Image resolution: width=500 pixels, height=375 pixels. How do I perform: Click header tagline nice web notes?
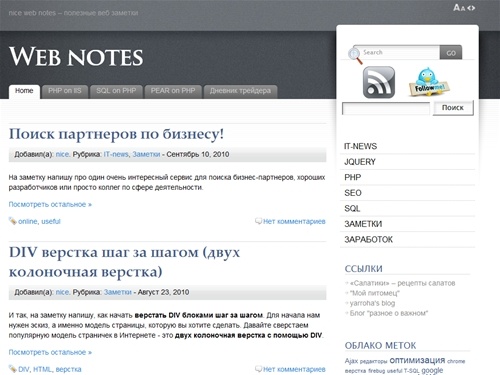point(73,13)
